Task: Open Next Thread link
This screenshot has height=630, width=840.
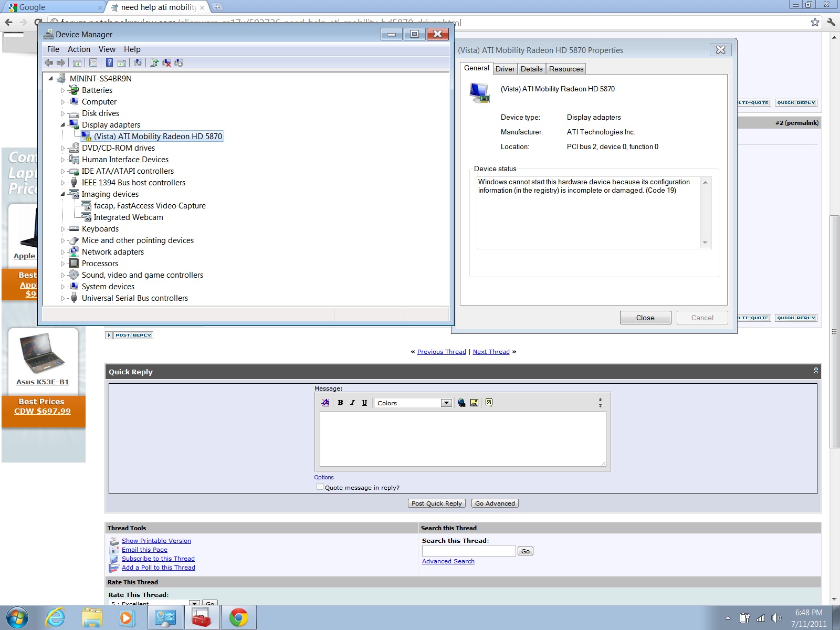Action: point(491,352)
